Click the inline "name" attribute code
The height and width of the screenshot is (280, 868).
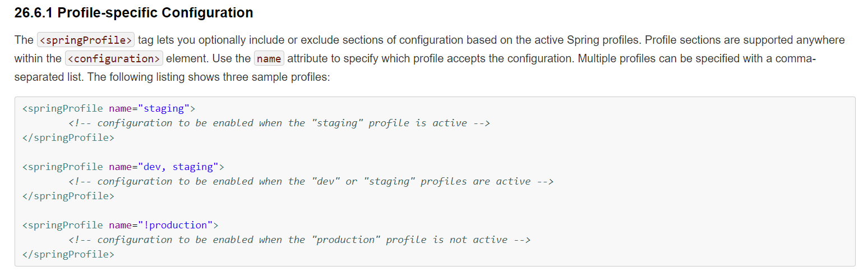click(269, 58)
